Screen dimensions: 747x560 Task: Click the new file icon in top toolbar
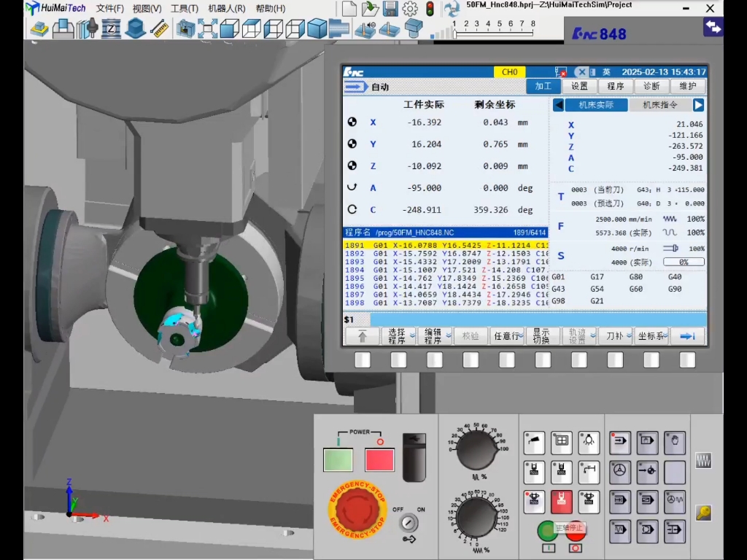[349, 9]
